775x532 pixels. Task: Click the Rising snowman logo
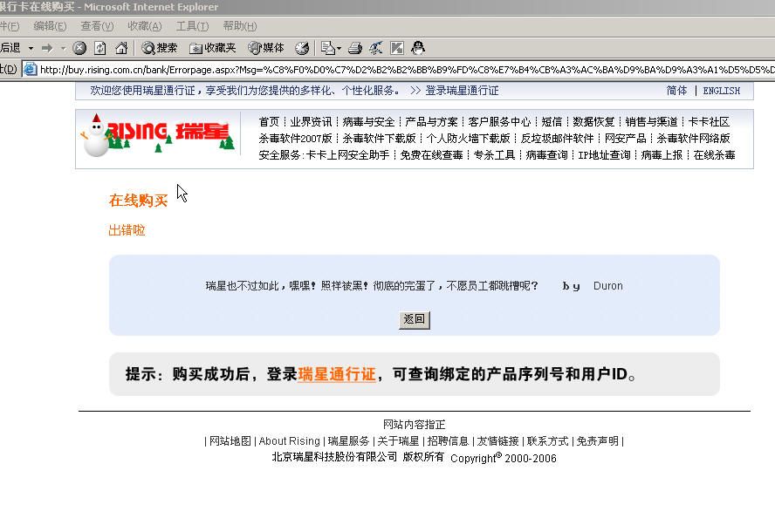pyautogui.click(x=157, y=133)
